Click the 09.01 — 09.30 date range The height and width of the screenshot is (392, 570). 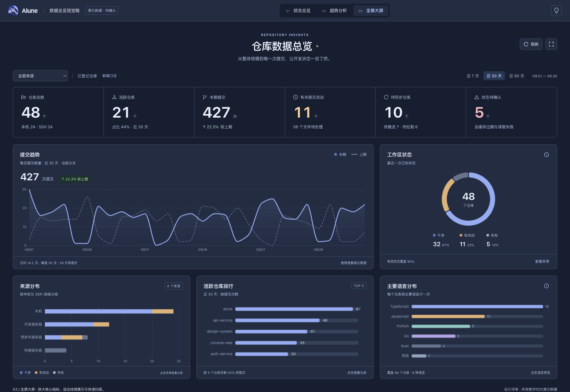[x=545, y=76]
